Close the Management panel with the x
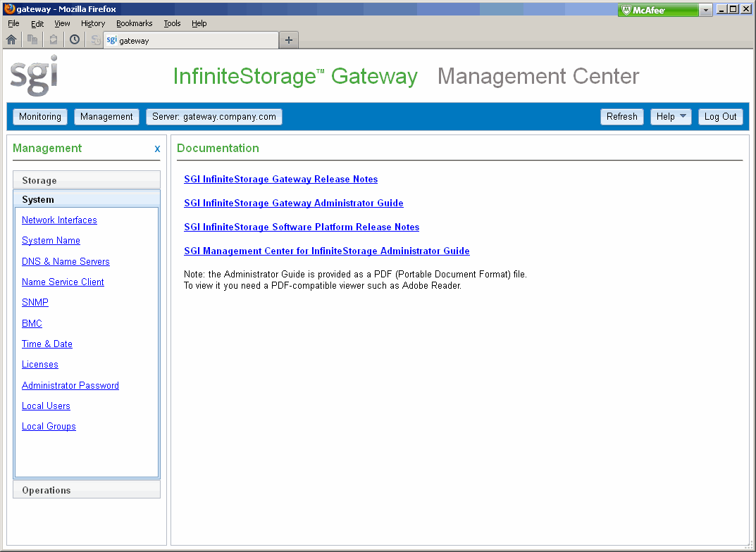Screen dimensions: 756x552 [157, 149]
